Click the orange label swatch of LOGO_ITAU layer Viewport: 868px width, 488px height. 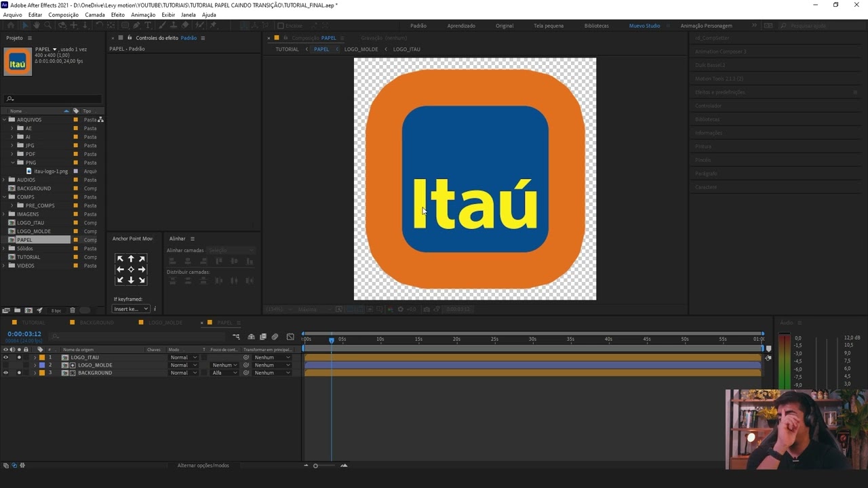[x=42, y=357]
